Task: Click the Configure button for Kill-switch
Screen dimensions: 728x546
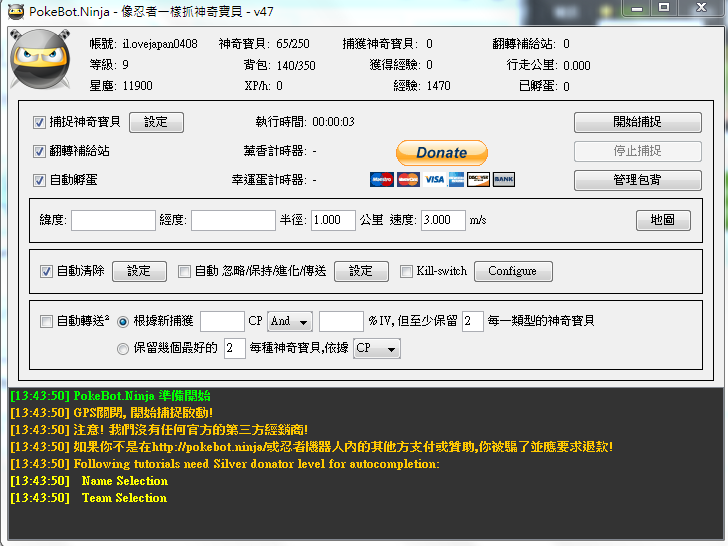Action: coord(513,271)
